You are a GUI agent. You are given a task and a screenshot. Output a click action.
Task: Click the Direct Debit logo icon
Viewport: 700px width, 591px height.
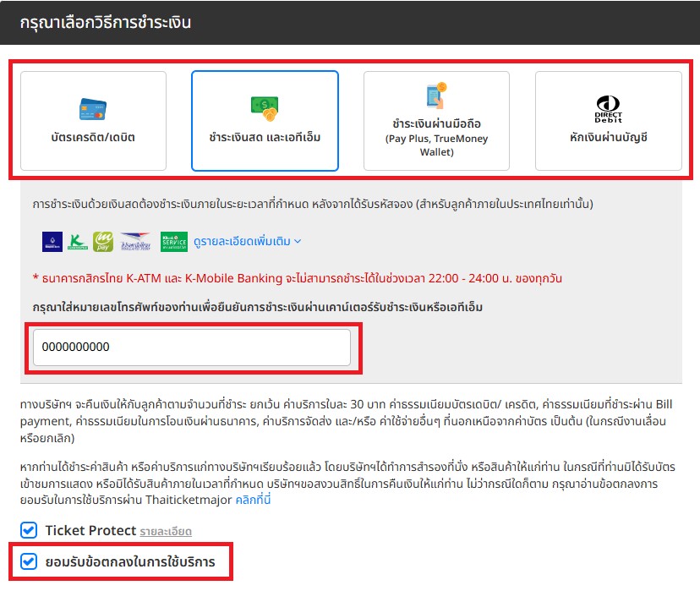click(608, 109)
